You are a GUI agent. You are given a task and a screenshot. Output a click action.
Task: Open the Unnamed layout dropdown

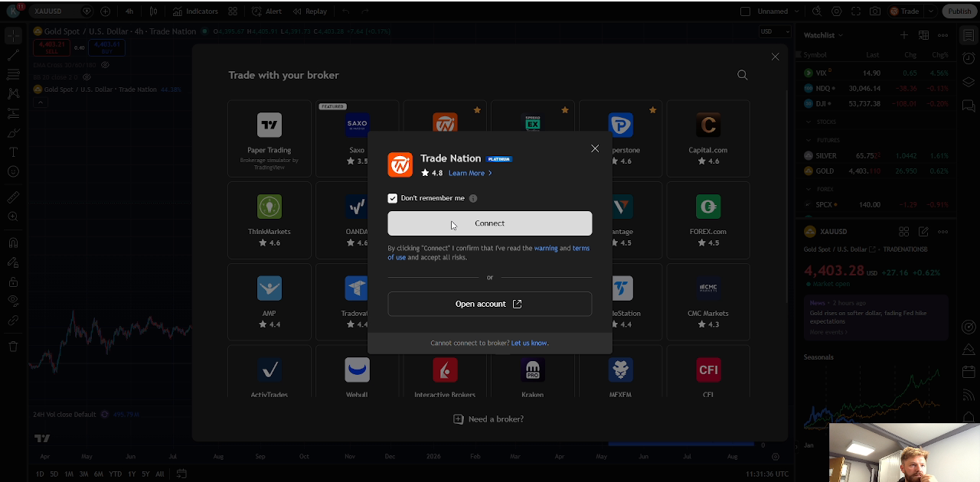pyautogui.click(x=779, y=11)
